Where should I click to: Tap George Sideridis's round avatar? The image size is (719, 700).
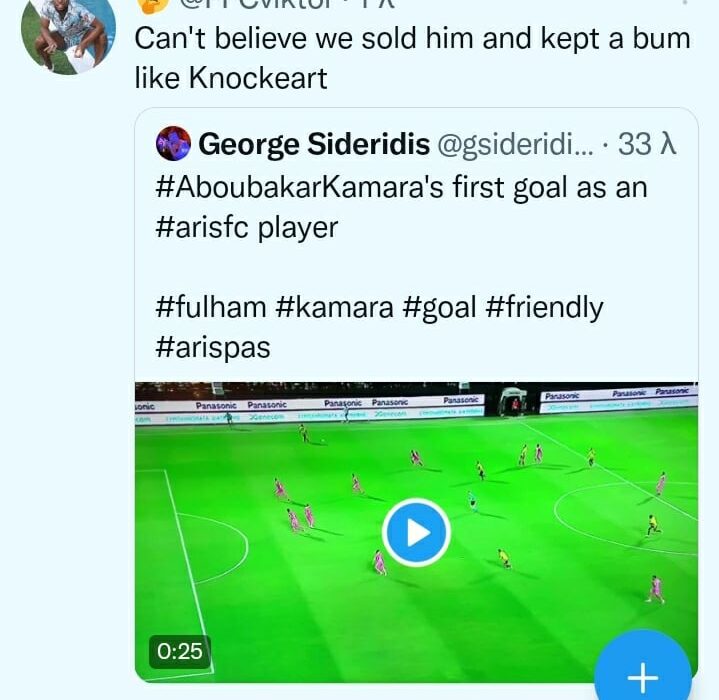(x=174, y=144)
